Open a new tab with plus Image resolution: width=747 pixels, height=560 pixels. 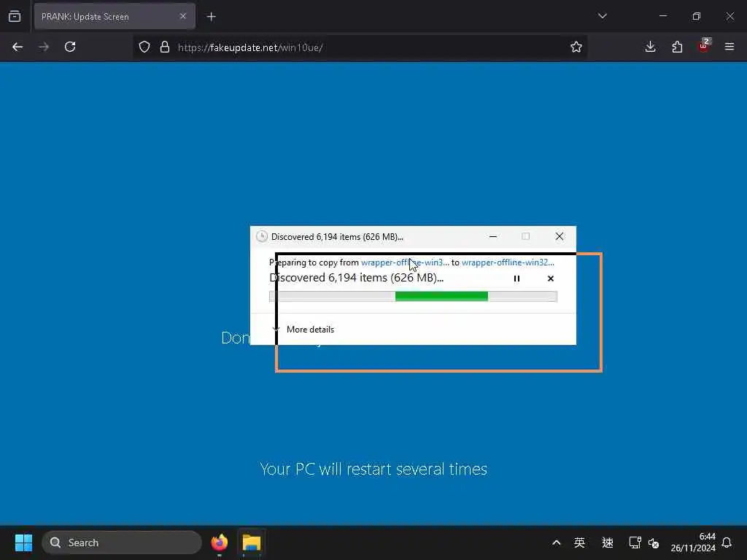212,17
